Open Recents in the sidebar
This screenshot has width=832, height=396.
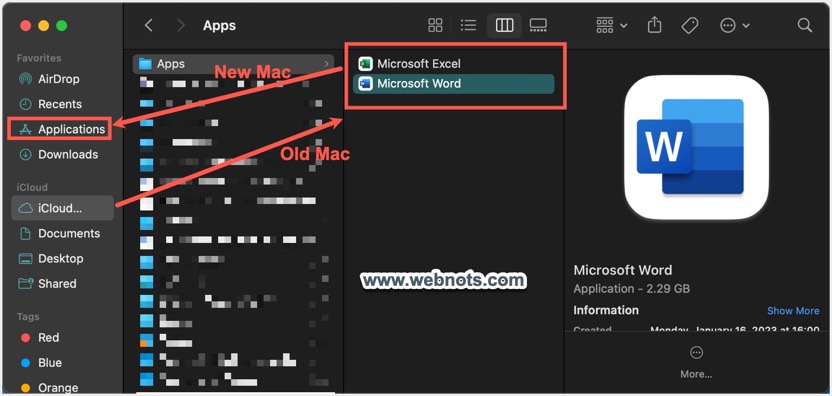pos(50,104)
